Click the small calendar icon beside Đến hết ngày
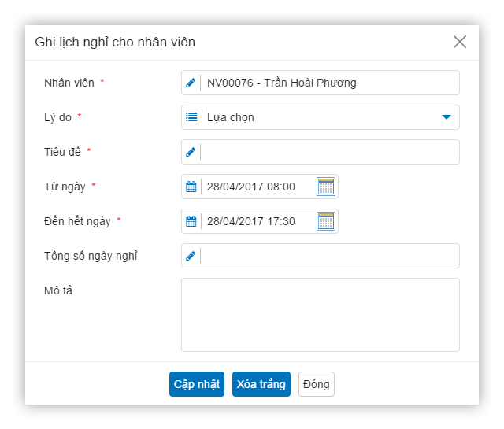This screenshot has width=504, height=429. 191,221
